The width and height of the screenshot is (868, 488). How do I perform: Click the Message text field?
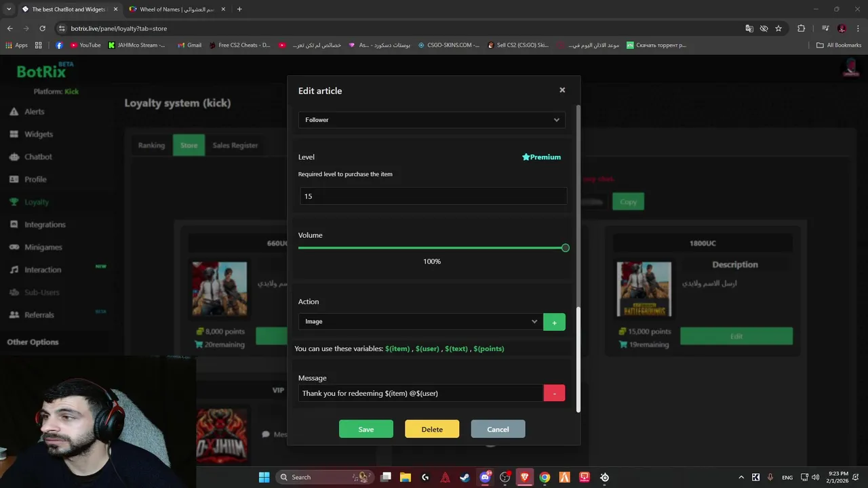[420, 393]
